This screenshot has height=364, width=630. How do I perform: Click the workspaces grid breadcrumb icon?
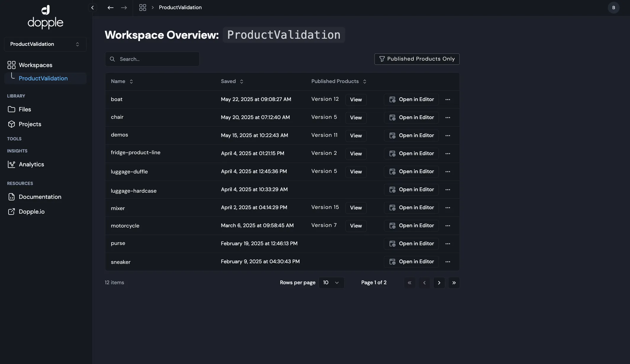click(x=143, y=8)
